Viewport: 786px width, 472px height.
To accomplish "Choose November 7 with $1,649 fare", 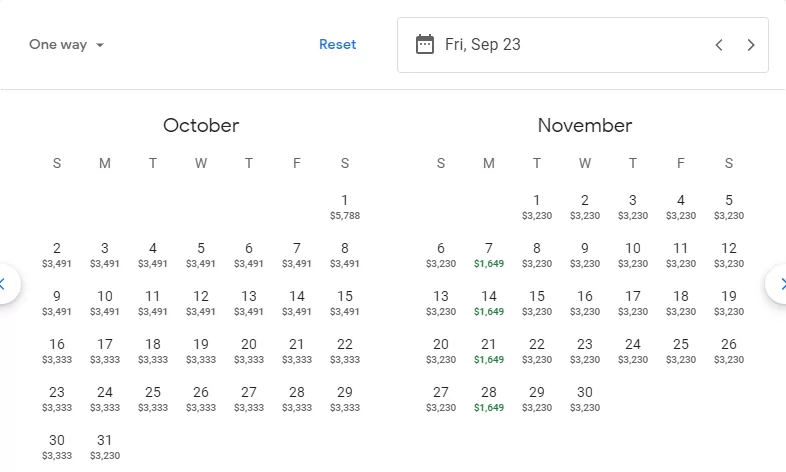I will [x=489, y=255].
